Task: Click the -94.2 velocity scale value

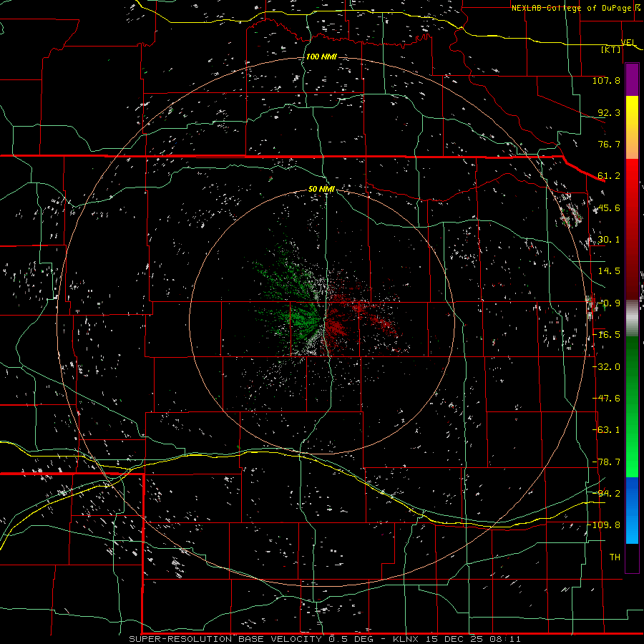Action: tap(607, 494)
